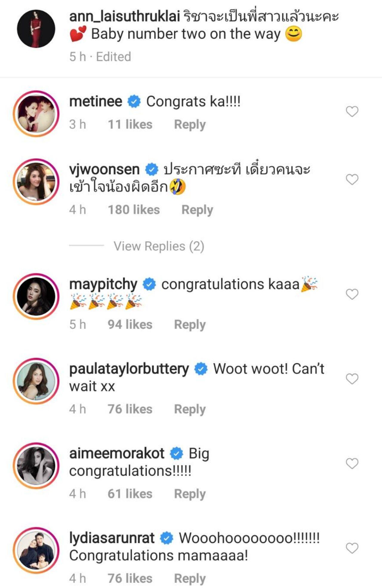Like vjwoonsen's comment using heart icon
This screenshot has height=588, width=382.
(352, 179)
